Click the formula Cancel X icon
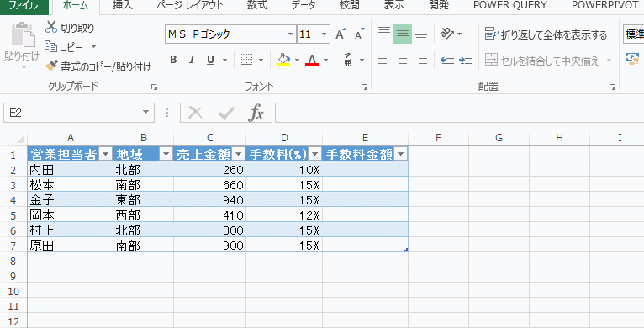 click(196, 113)
